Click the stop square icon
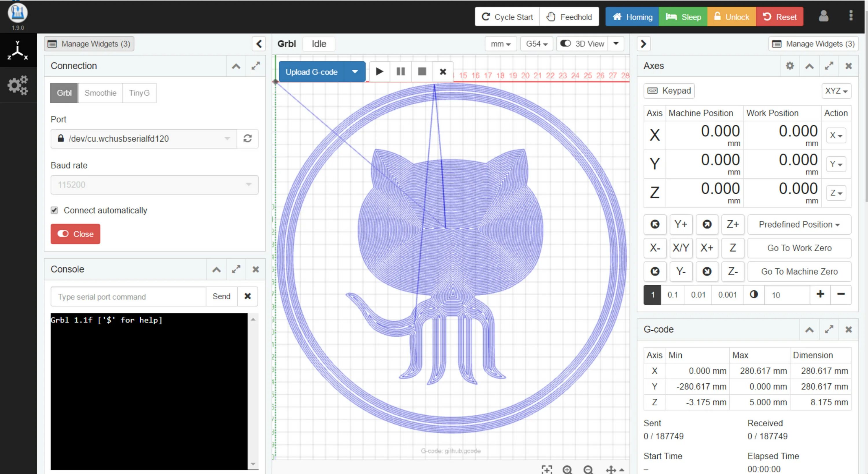 [422, 72]
